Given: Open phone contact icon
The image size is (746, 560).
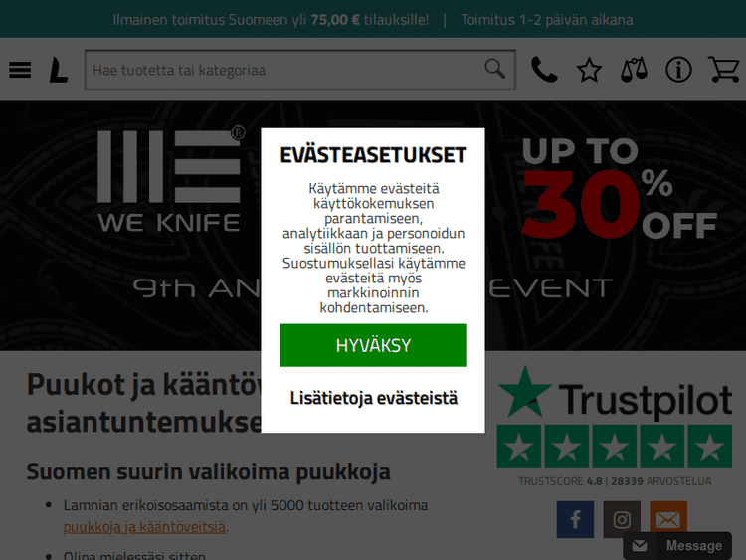Looking at the screenshot, I should coord(544,70).
